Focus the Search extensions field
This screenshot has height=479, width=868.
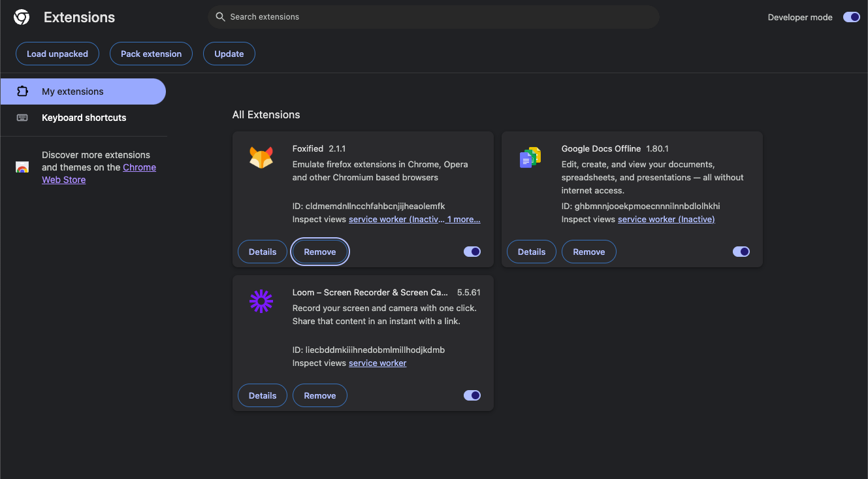point(434,17)
